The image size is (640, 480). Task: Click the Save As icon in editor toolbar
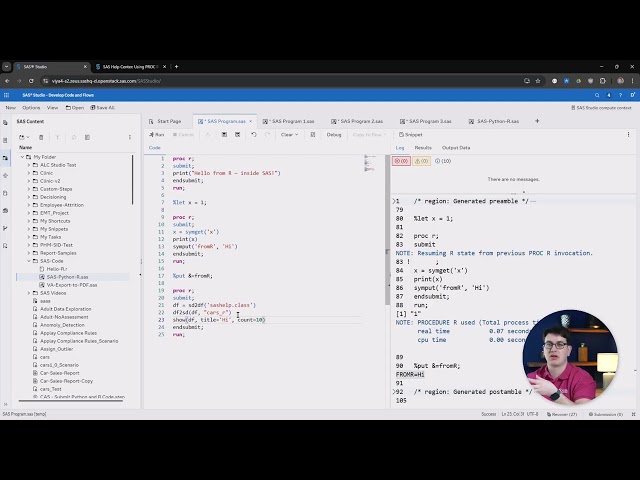coord(238,135)
